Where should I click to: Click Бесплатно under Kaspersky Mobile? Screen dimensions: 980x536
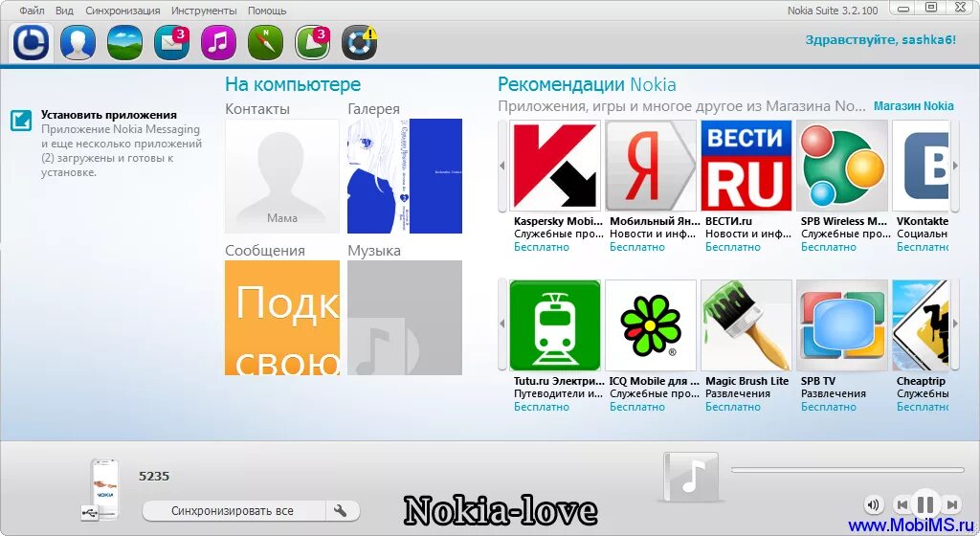542,247
